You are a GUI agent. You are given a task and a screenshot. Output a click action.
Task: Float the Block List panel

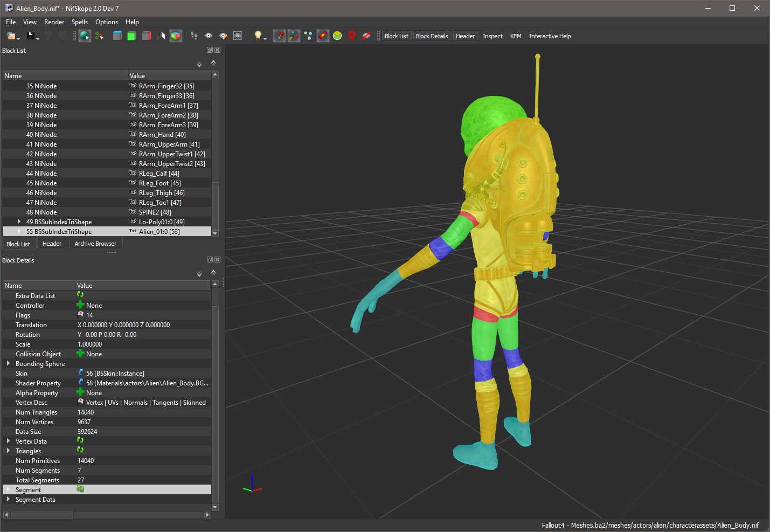(x=210, y=50)
